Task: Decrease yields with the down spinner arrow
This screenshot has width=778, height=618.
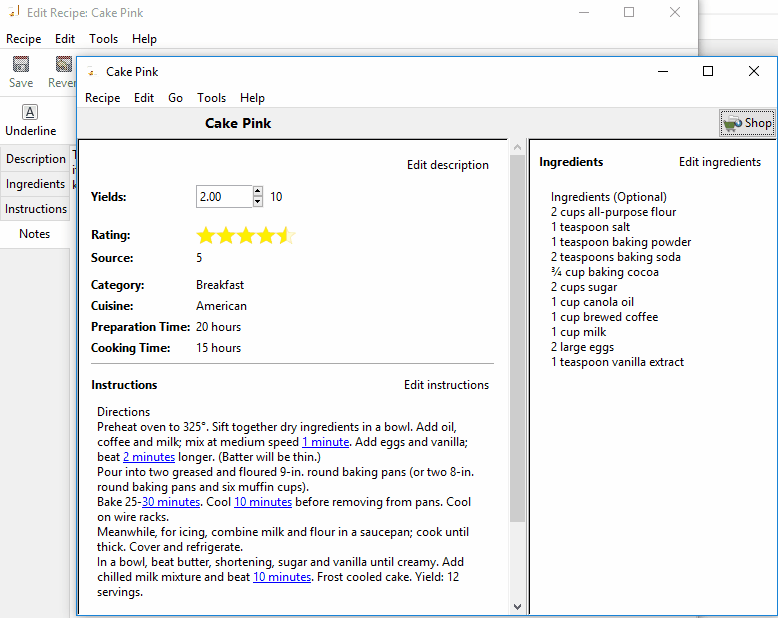Action: tap(258, 202)
